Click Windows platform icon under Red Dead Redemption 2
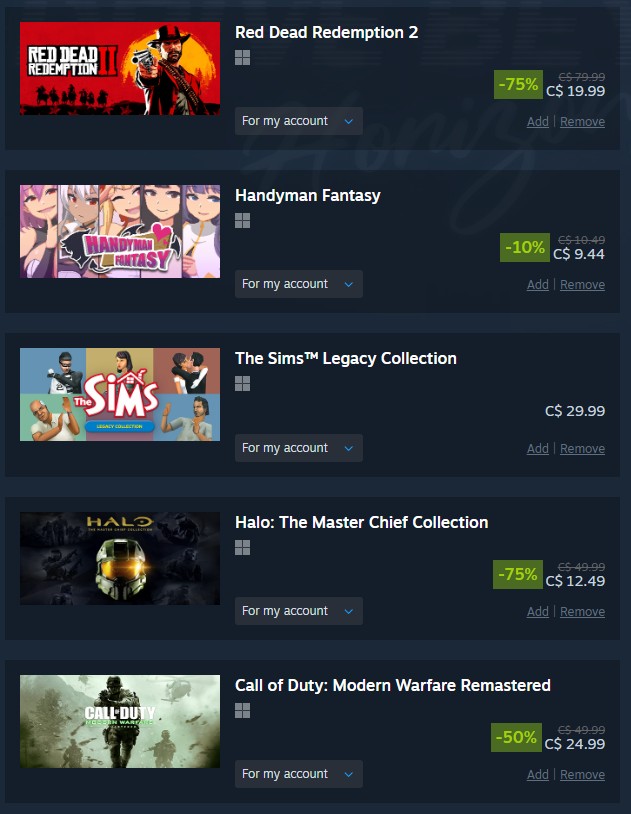Viewport: 631px width, 814px height. click(243, 58)
